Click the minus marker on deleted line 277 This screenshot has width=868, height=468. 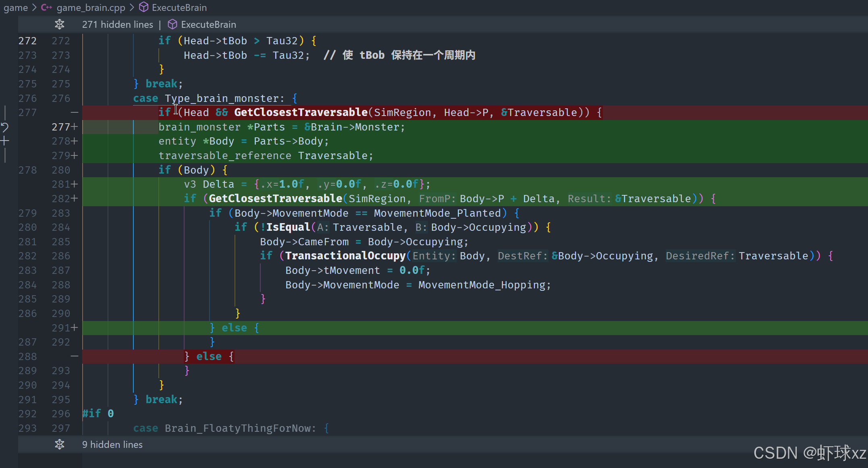point(74,112)
